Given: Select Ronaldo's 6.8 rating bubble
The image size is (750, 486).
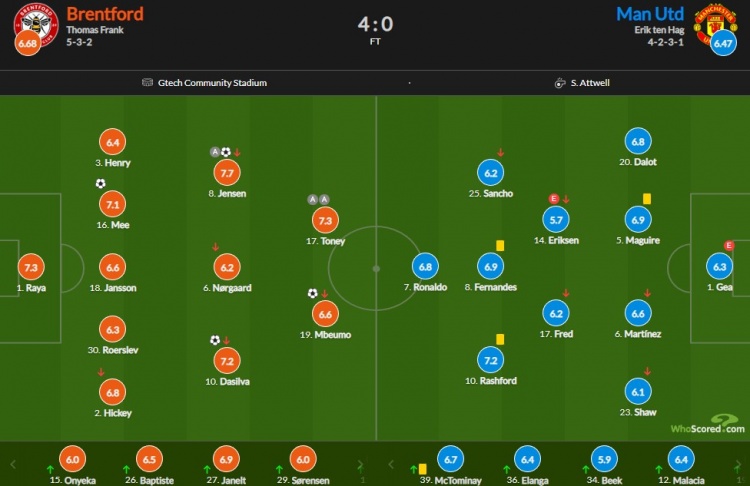Looking at the screenshot, I should point(425,267).
